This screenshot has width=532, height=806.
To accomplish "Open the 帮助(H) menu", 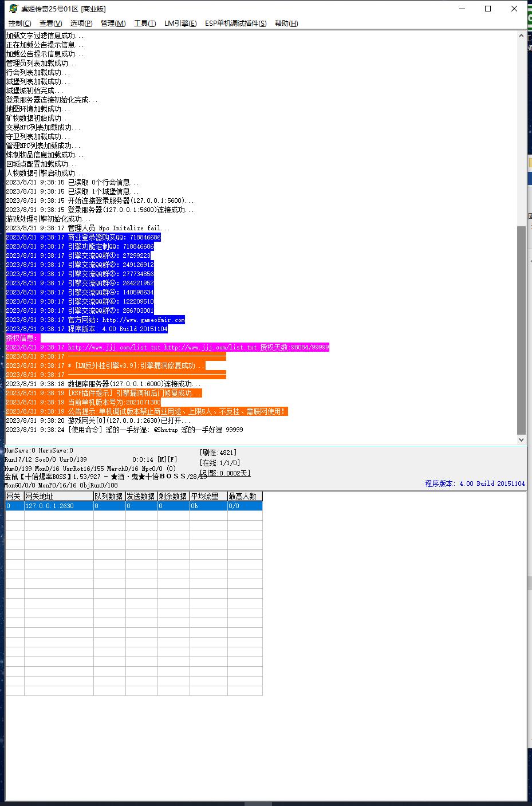I will point(286,23).
